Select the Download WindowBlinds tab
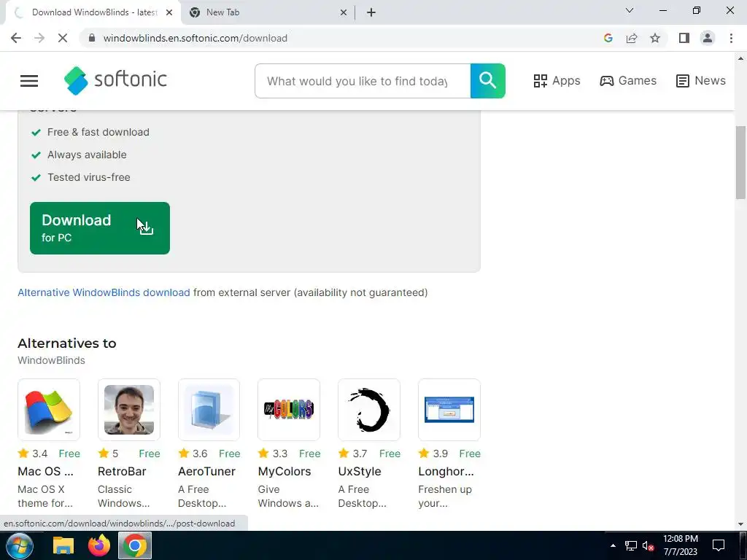747x560 pixels. click(91, 12)
